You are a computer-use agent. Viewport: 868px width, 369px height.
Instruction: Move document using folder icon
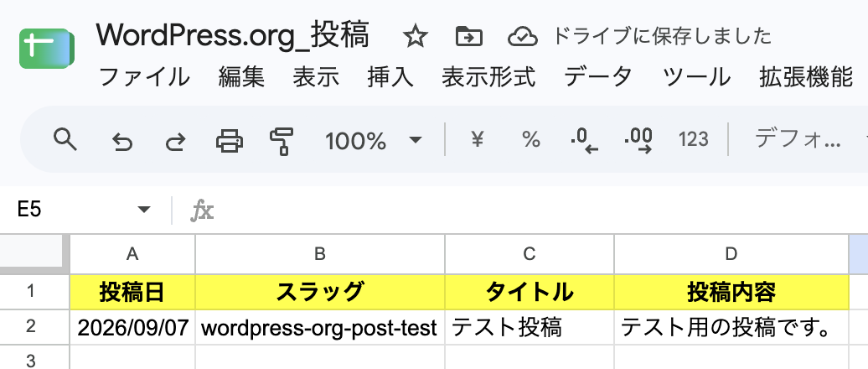[469, 37]
